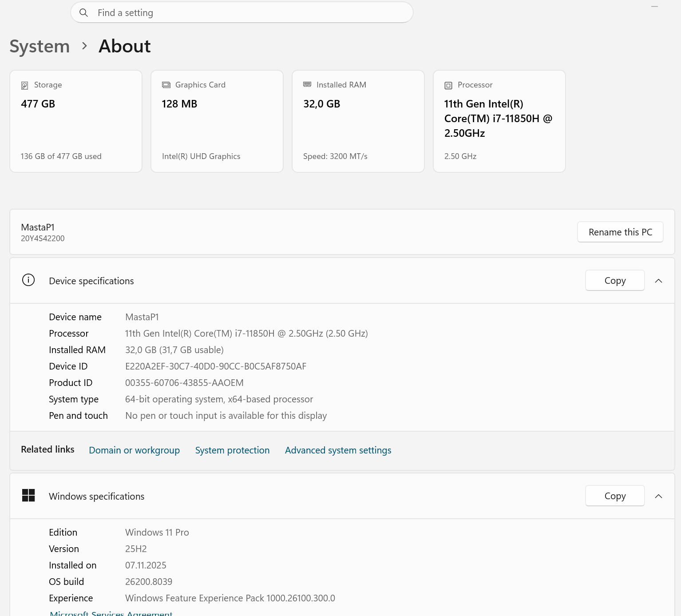This screenshot has height=616, width=681.
Task: Click the search magnifier icon
Action: [x=83, y=13]
